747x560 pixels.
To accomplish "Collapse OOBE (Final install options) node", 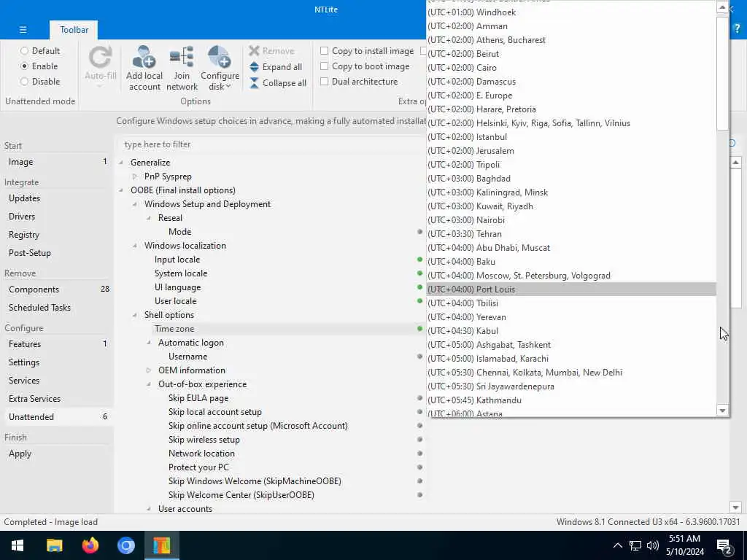I will coord(121,190).
